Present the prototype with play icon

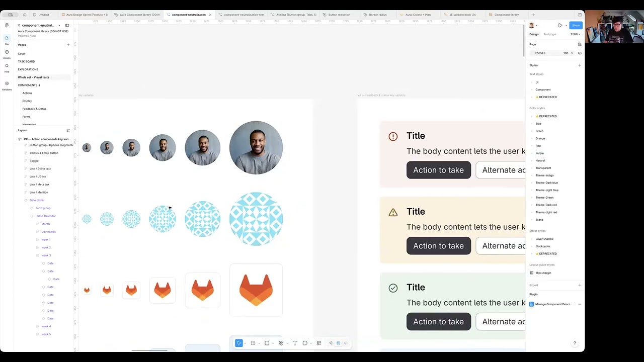[x=560, y=25]
